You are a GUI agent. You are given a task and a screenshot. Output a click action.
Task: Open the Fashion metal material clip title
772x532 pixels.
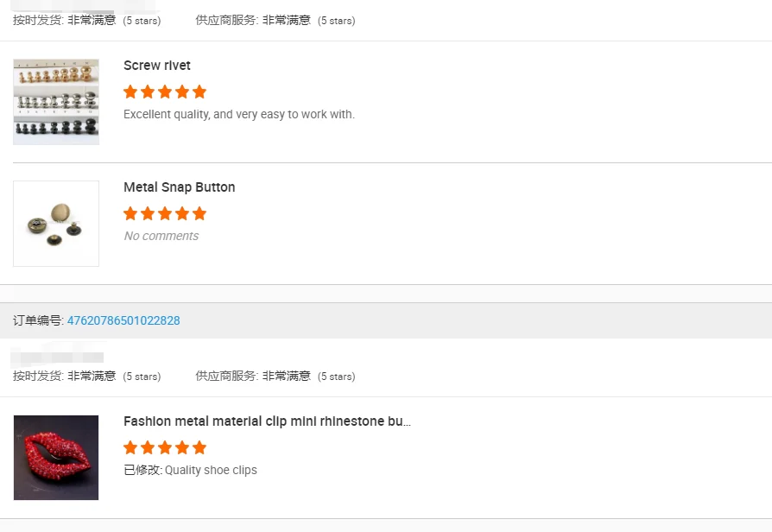(x=267, y=421)
